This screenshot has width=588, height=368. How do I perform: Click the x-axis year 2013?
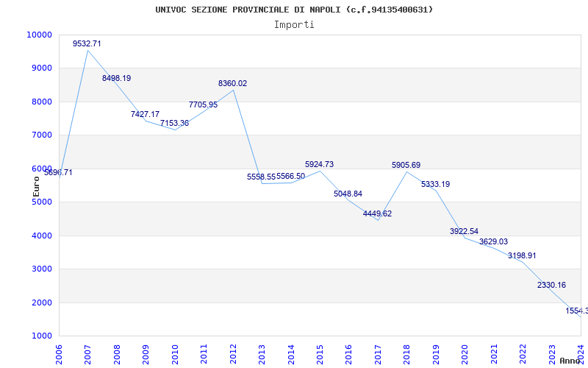point(262,353)
